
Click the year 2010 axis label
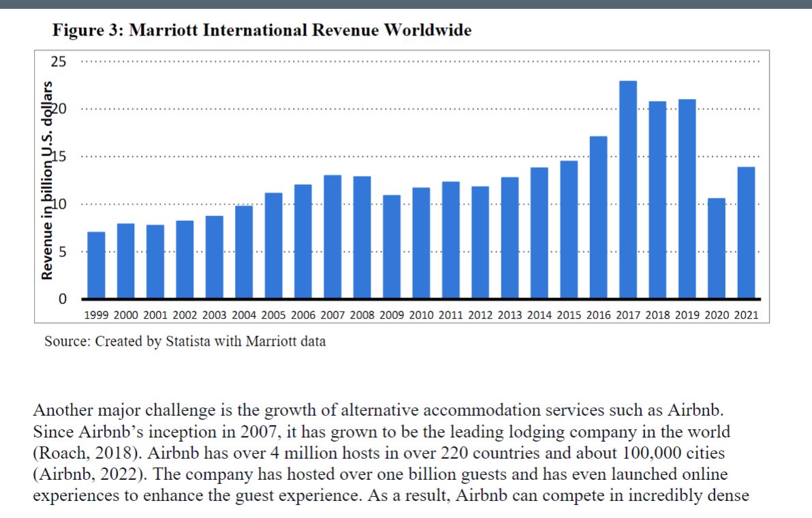pyautogui.click(x=422, y=315)
